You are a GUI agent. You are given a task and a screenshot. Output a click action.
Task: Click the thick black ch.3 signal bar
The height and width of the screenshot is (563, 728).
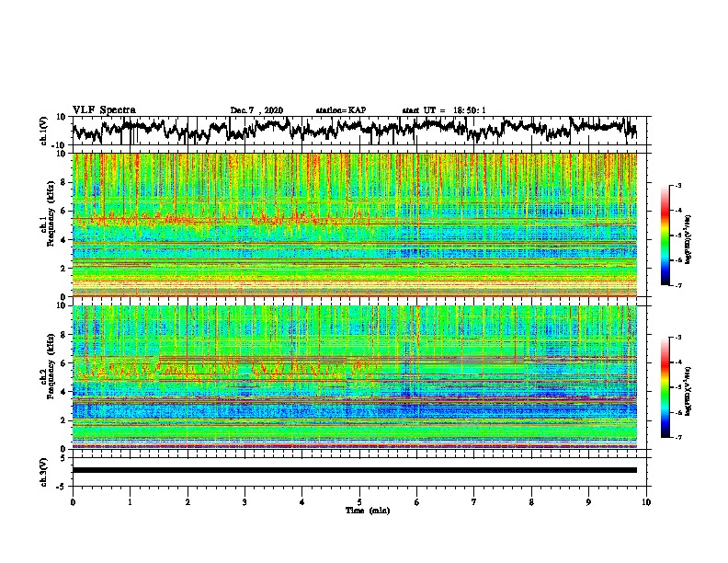tap(354, 470)
